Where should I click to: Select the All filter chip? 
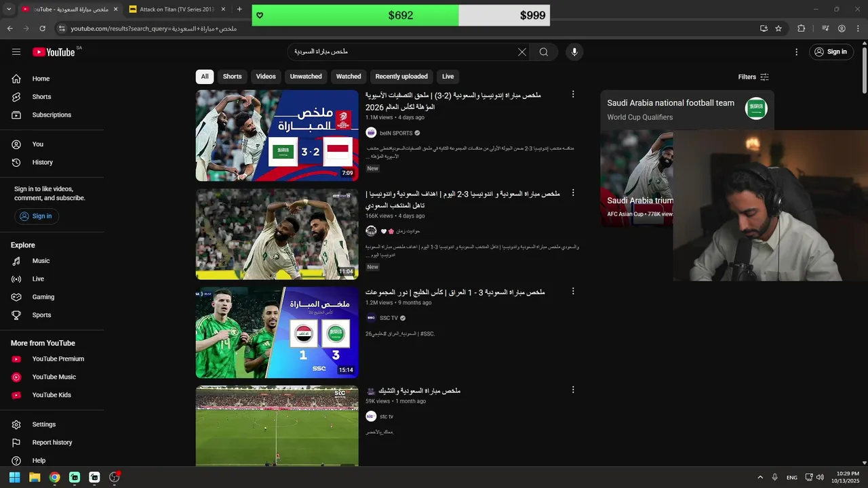coord(205,77)
